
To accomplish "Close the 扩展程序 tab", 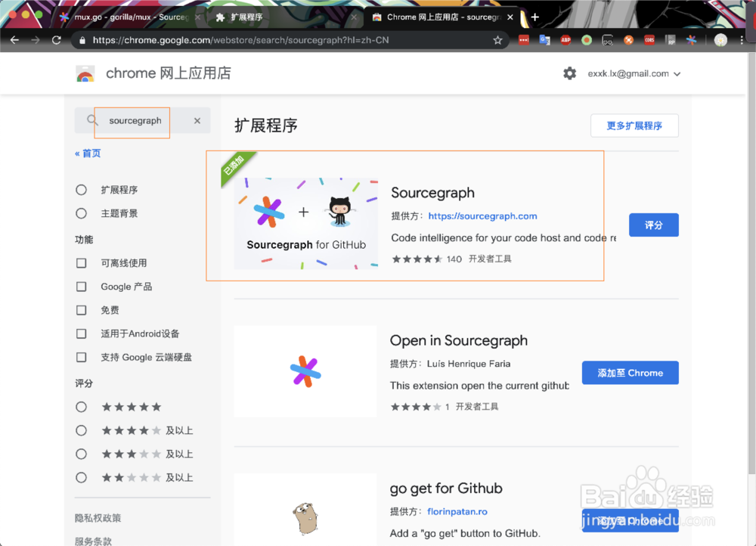I will pos(354,17).
